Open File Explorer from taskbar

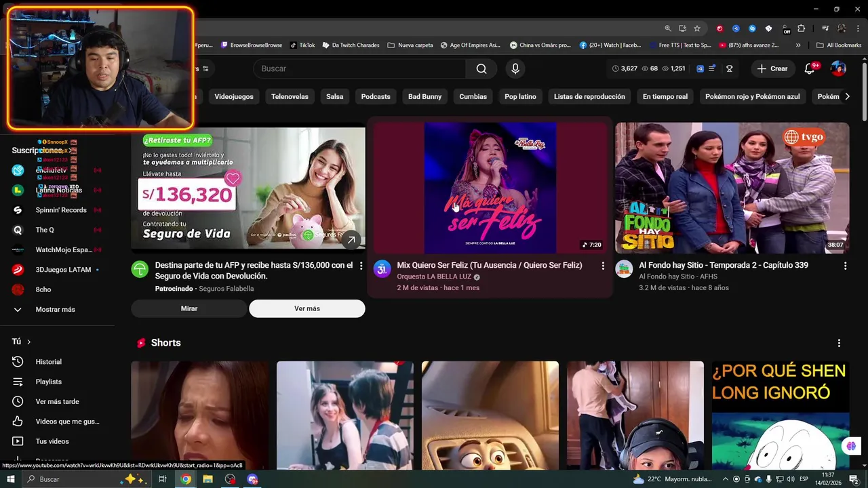coord(208,479)
